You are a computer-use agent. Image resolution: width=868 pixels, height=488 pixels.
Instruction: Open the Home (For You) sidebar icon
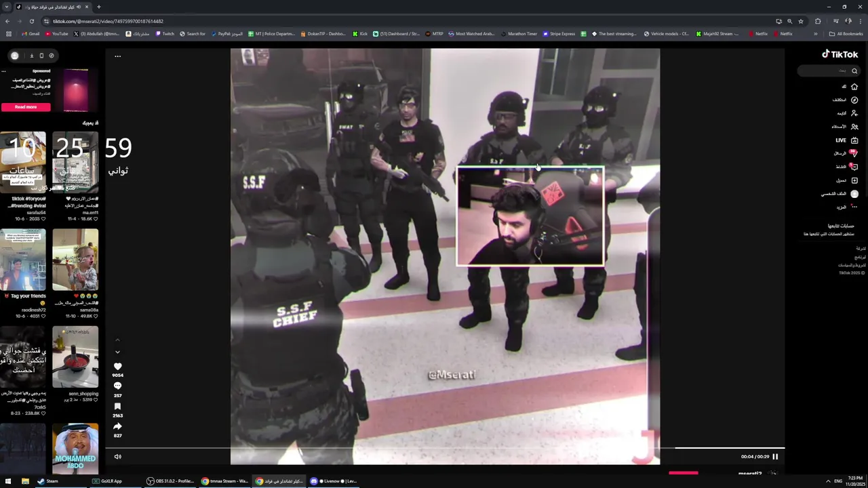854,87
